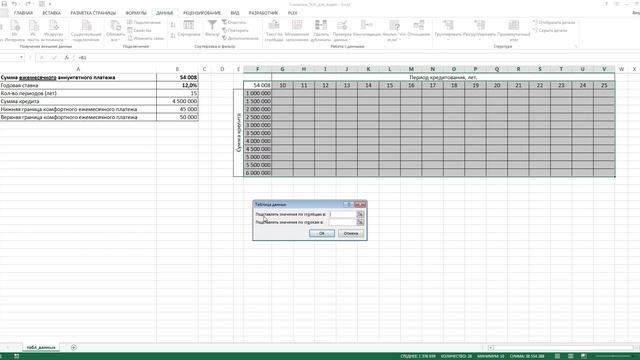Click 'Отмена' button in dialog
Image resolution: width=640 pixels, height=360 pixels.
[x=351, y=233]
